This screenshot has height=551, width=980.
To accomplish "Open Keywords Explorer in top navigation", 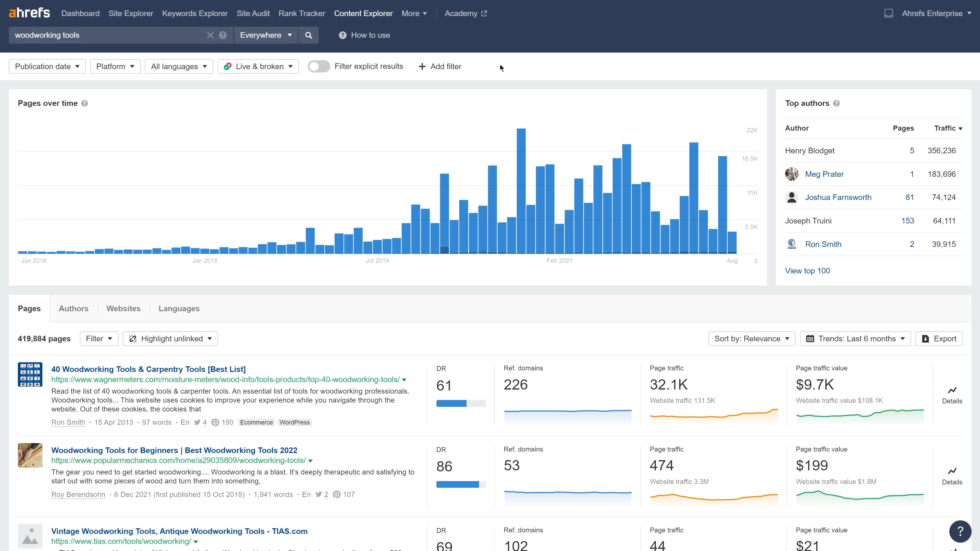I will (195, 13).
